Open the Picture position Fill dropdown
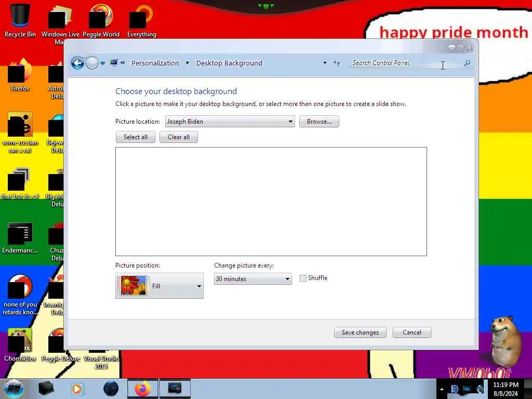This screenshot has height=399, width=532. click(159, 286)
